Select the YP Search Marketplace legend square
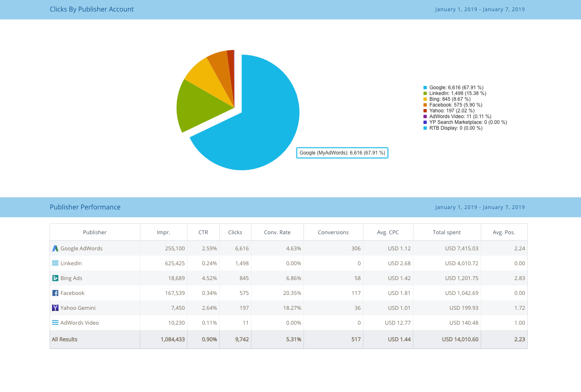Image resolution: width=581 pixels, height=392 pixels. pyautogui.click(x=425, y=122)
